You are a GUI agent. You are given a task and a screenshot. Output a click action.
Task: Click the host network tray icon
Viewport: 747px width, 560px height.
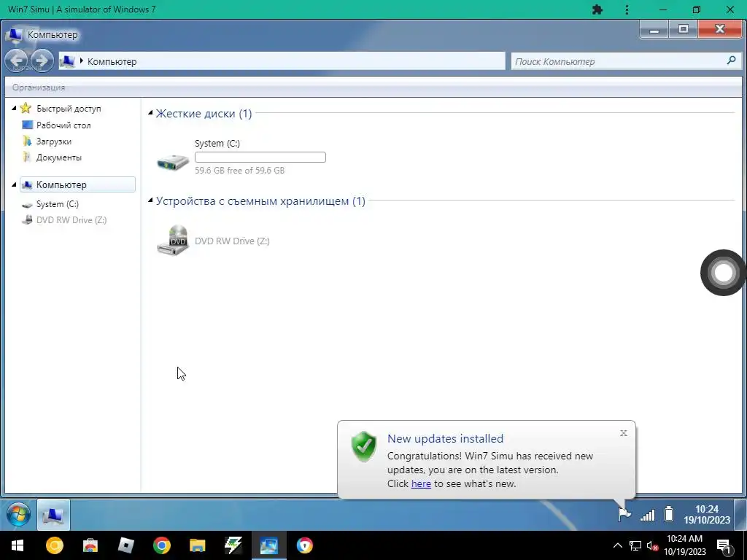tap(635, 545)
